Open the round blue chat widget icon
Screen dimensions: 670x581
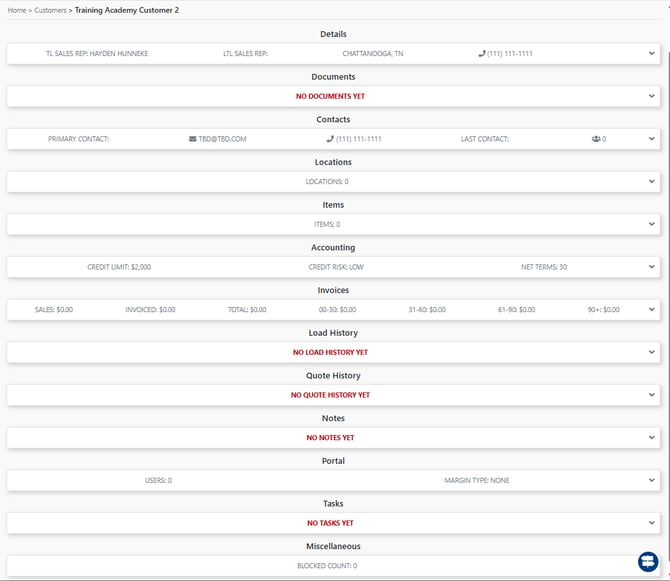pos(648,561)
